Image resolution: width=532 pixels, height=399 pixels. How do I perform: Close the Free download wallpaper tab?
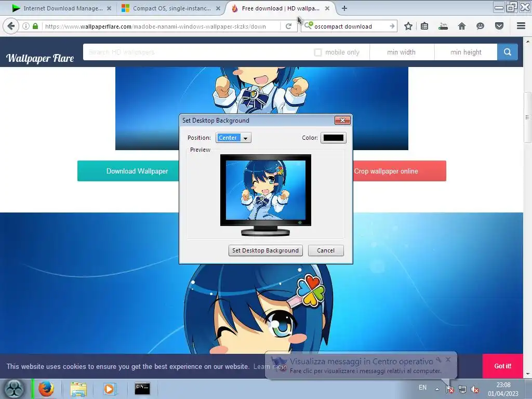[x=327, y=8]
